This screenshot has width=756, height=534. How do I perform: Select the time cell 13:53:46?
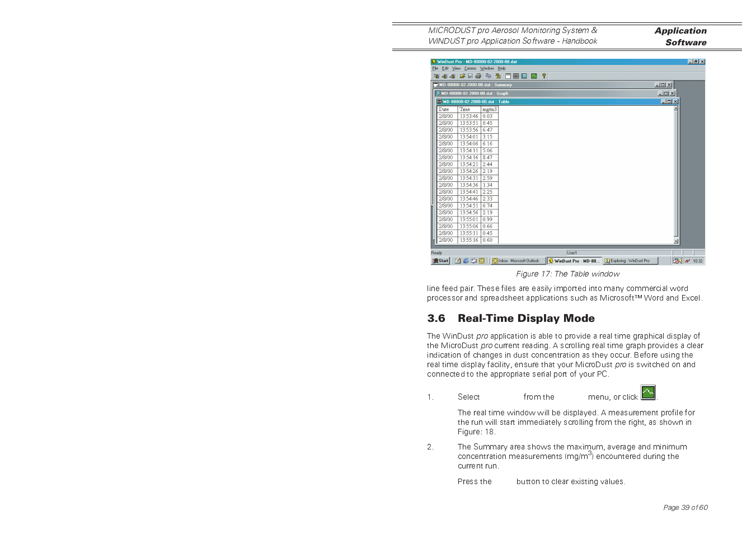(x=469, y=116)
